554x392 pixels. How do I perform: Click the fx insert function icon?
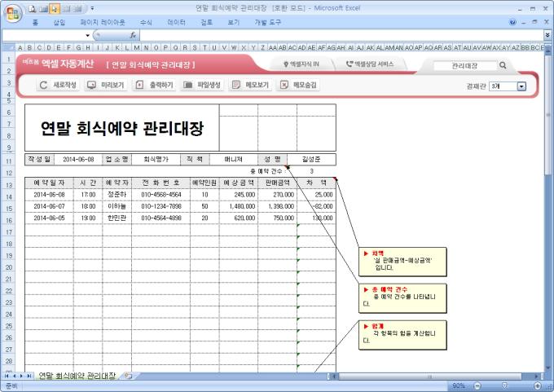point(131,36)
